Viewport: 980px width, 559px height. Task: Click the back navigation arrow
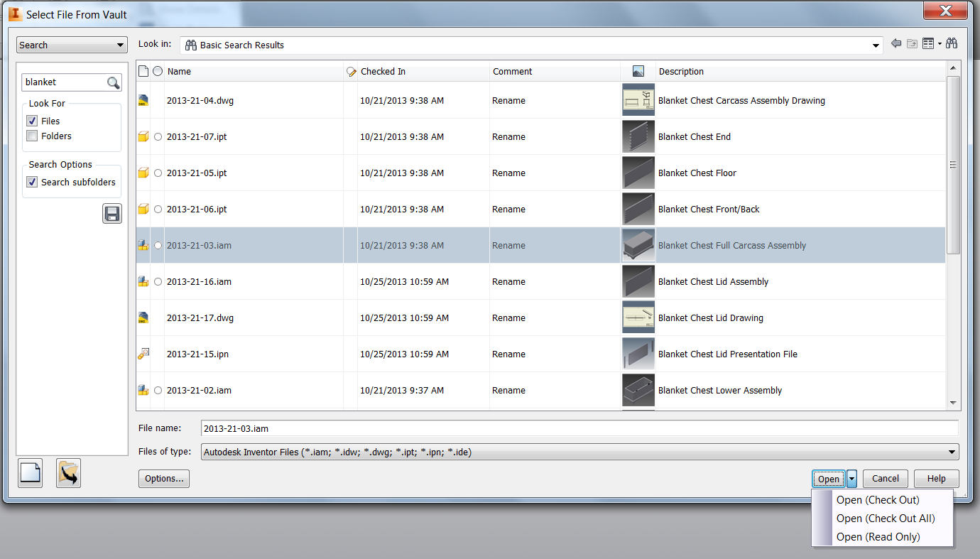(895, 43)
